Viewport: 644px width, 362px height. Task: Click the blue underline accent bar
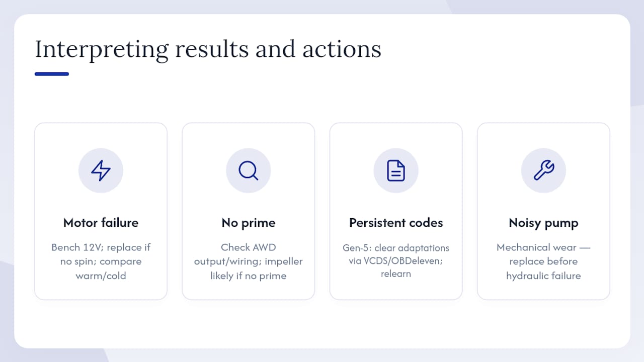pyautogui.click(x=52, y=74)
